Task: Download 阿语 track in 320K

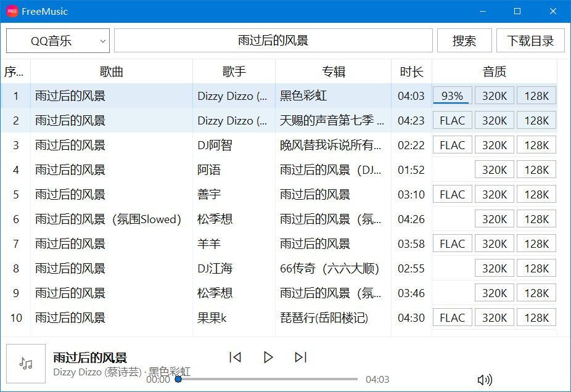Action: pyautogui.click(x=495, y=169)
